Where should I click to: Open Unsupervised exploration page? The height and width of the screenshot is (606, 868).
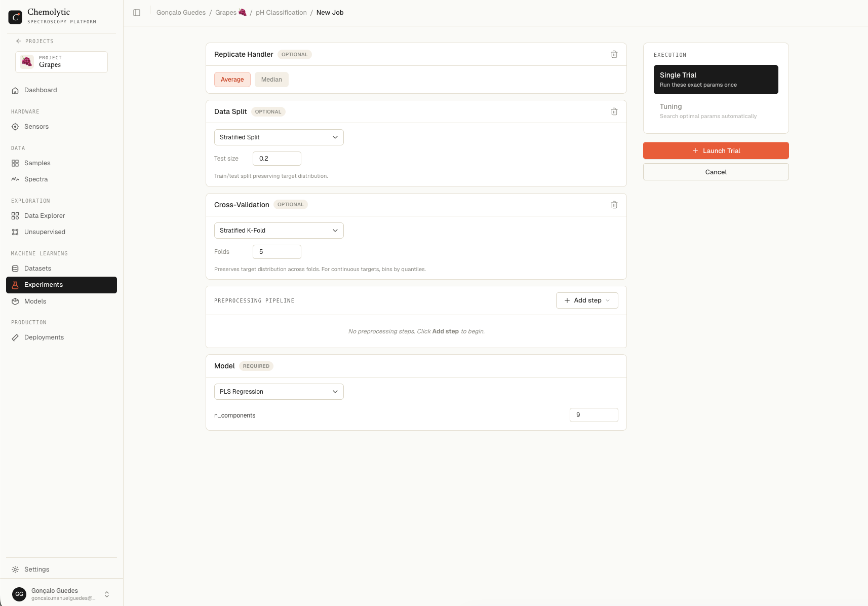(61, 232)
